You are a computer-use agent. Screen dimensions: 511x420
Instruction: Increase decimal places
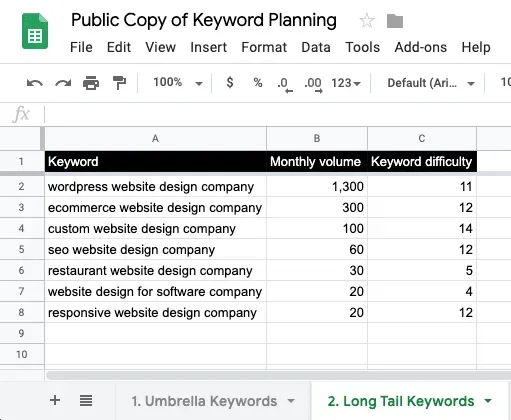313,84
